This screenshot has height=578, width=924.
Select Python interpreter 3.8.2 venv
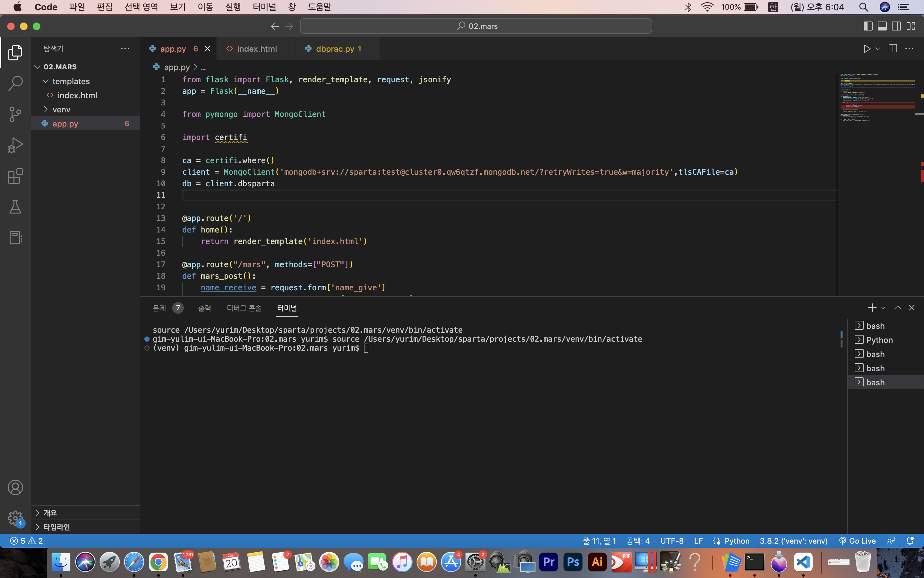pos(793,541)
